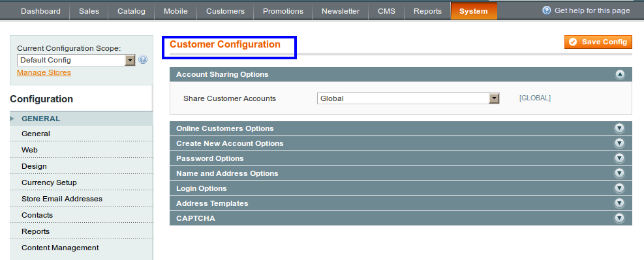Click the Password Options header
This screenshot has height=260, width=644.
(x=401, y=158)
